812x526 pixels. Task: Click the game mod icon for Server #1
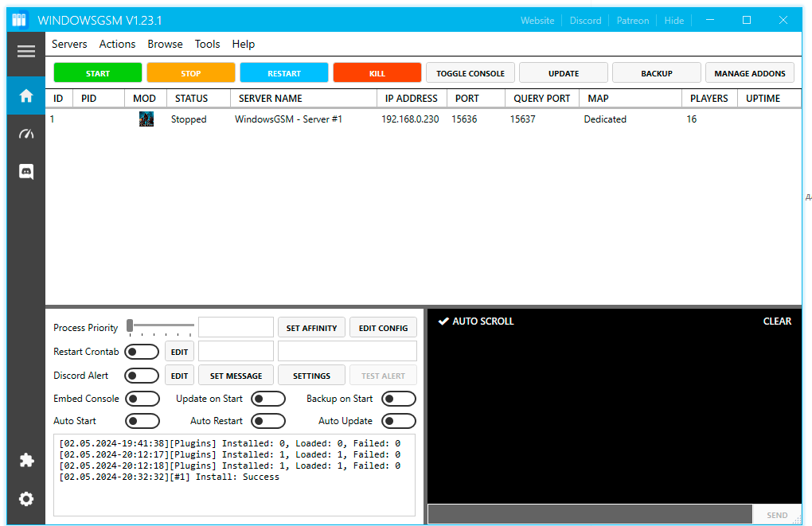146,119
